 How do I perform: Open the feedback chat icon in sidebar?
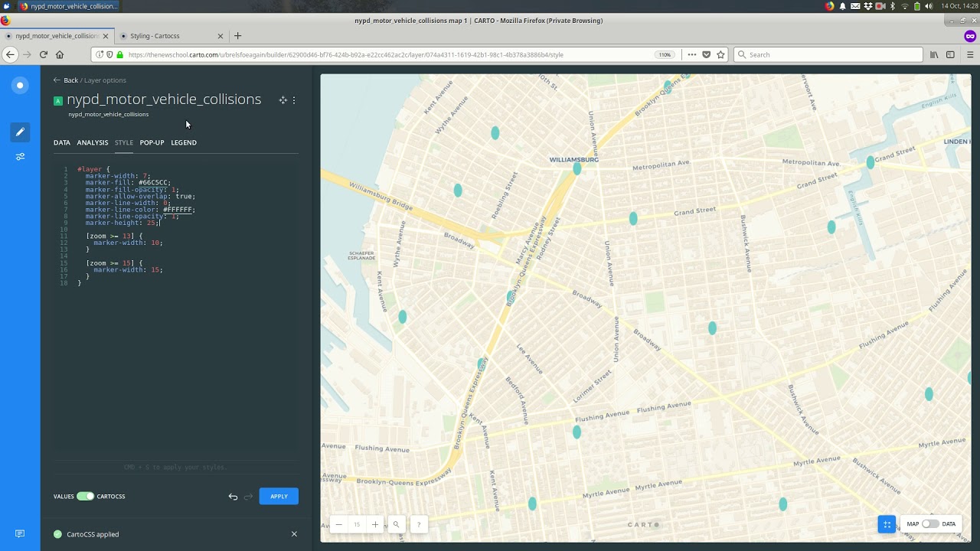(21, 533)
